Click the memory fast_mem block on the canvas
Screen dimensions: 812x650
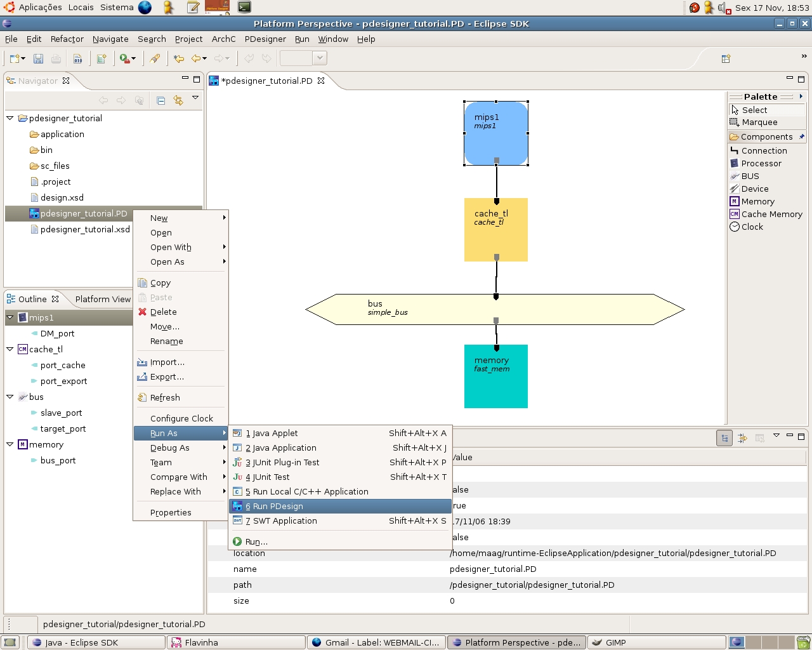[x=496, y=376]
